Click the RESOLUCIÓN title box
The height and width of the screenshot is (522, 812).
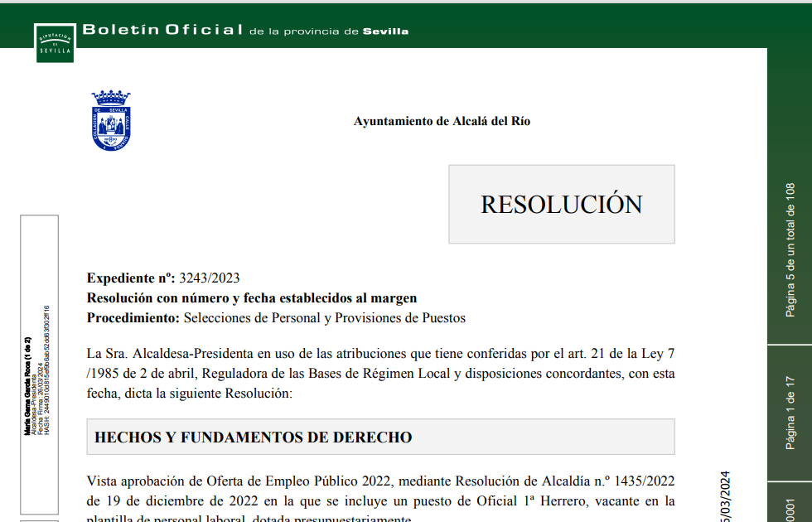point(561,204)
